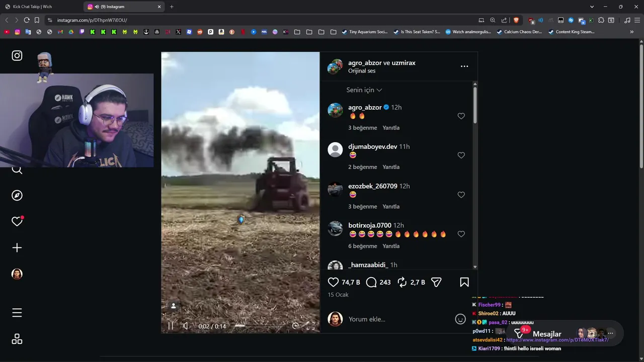Open the Explore compass in the Instagram sidebar
644x362 pixels.
(17, 196)
